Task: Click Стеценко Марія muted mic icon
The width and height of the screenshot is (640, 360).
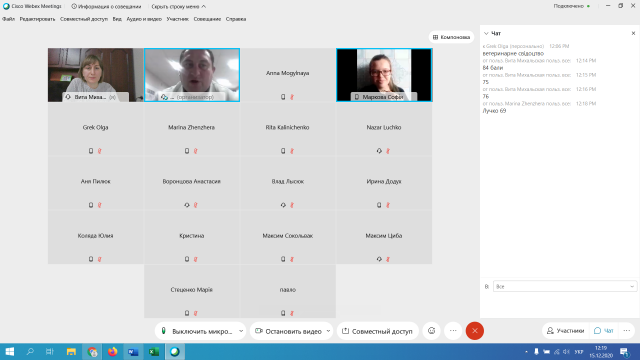Action: click(x=196, y=313)
